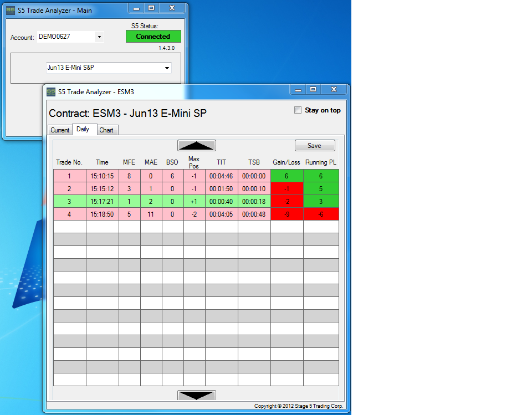532x415 pixels.
Task: Click the green Connected status indicator
Action: point(154,37)
